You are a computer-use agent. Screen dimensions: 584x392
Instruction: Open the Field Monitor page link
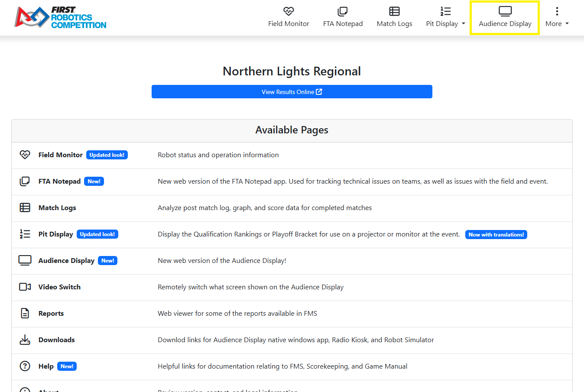[x=60, y=155]
